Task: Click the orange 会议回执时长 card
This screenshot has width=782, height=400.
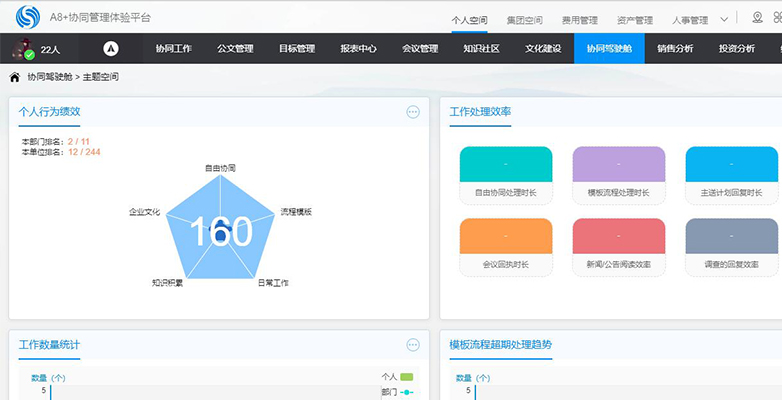Action: tap(506, 247)
